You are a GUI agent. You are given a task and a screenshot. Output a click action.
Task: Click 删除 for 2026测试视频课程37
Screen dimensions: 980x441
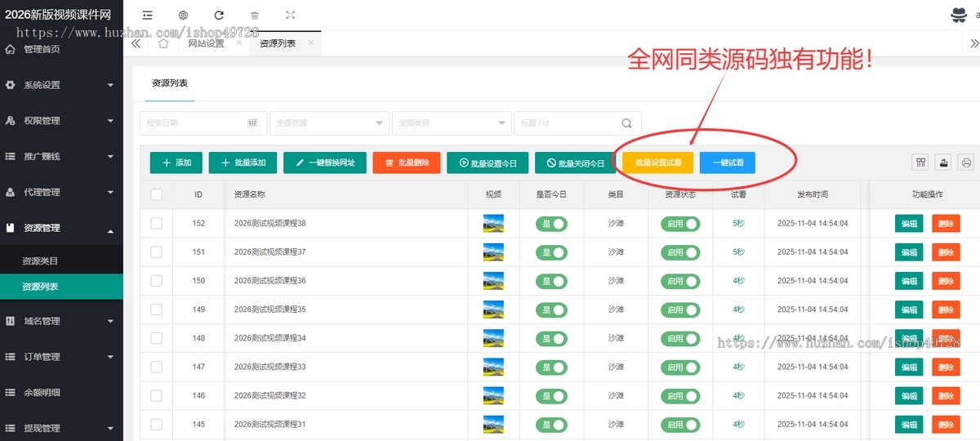(946, 252)
